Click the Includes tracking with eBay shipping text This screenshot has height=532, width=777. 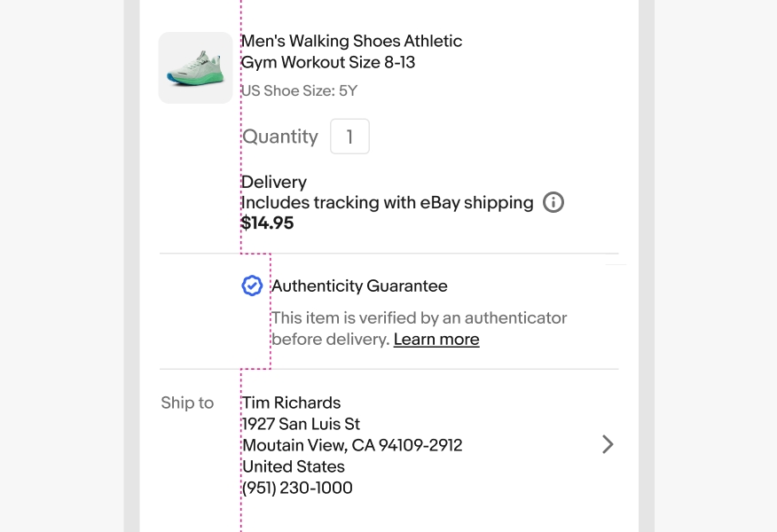tap(387, 203)
